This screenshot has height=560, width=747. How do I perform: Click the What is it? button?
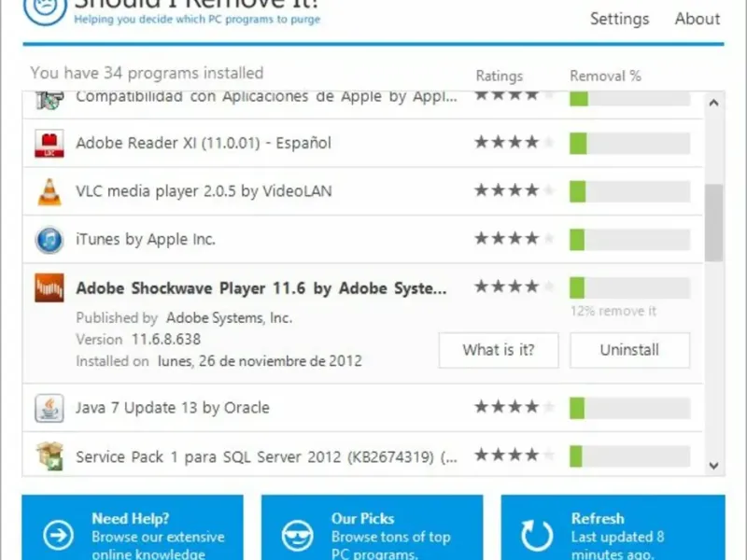[499, 350]
